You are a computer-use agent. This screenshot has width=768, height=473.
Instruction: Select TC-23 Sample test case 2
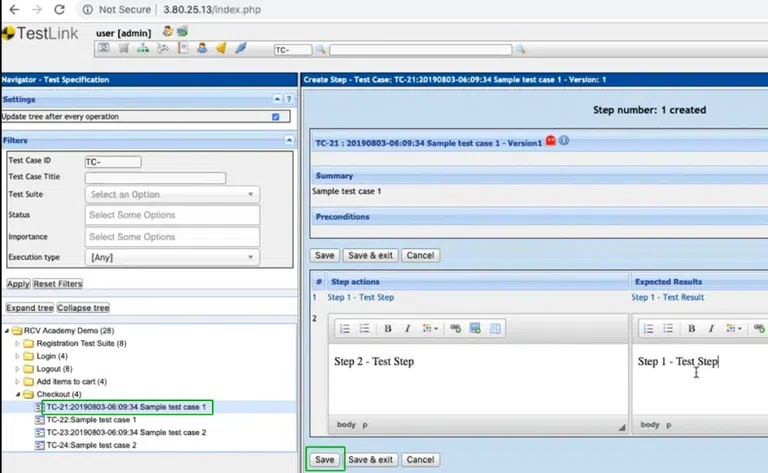(x=126, y=432)
